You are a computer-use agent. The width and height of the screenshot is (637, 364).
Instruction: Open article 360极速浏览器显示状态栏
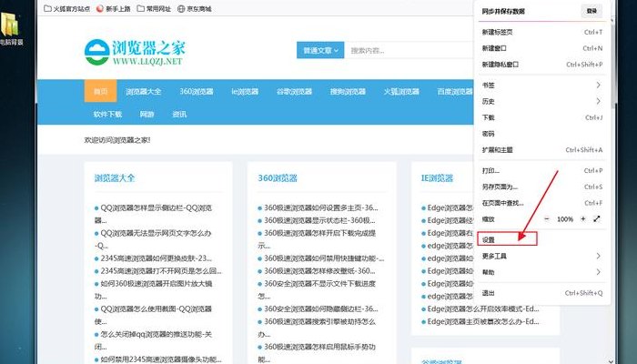[319, 220]
